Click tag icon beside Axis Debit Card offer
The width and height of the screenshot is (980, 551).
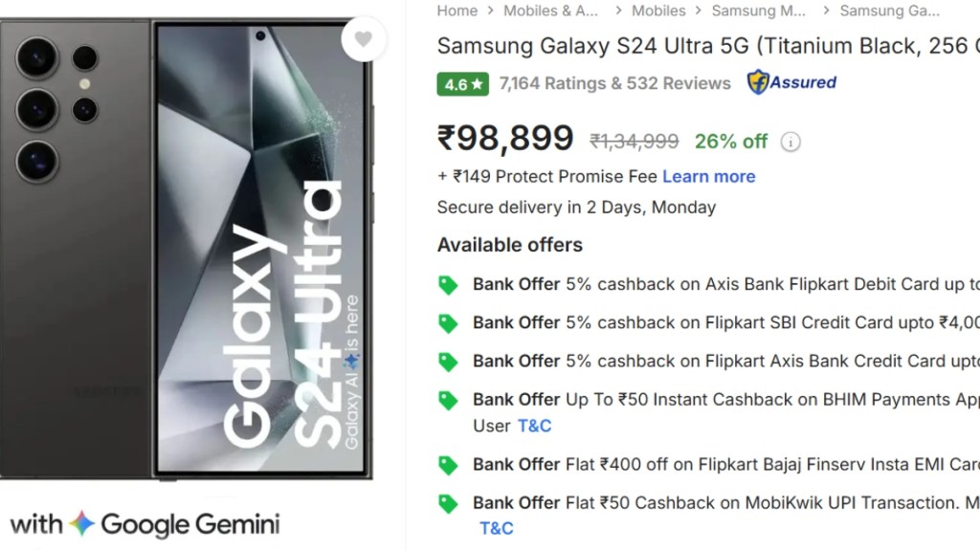pyautogui.click(x=448, y=285)
